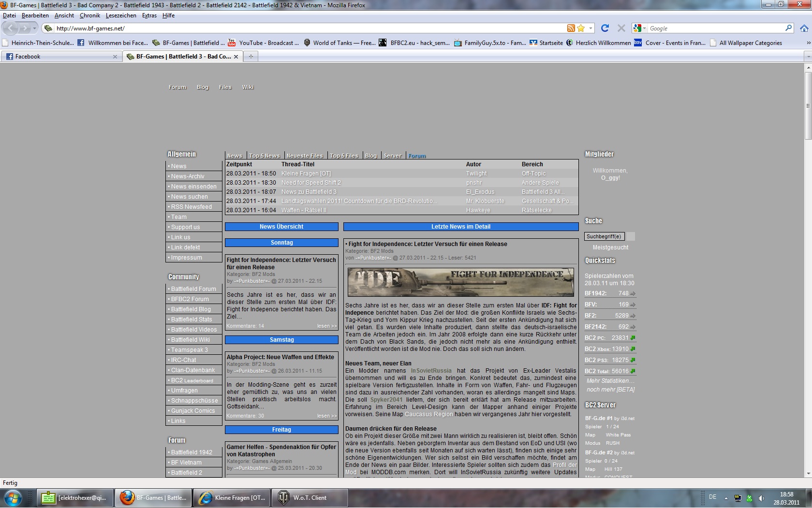This screenshot has width=812, height=508.
Task: Bookmark this page with the star icon
Action: coord(581,29)
